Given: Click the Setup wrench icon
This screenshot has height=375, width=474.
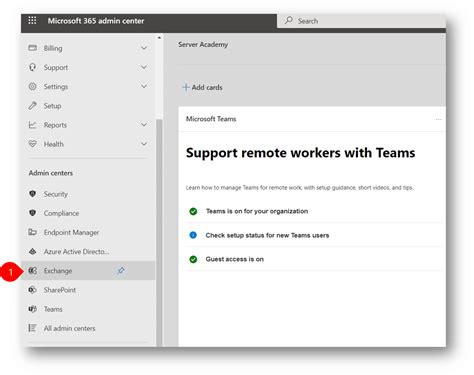Looking at the screenshot, I should tap(32, 106).
